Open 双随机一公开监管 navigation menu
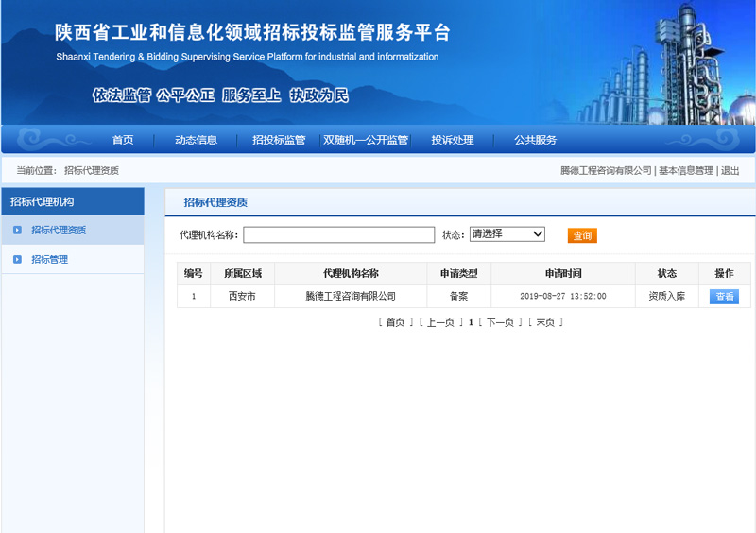The width and height of the screenshot is (756, 533). tap(366, 140)
